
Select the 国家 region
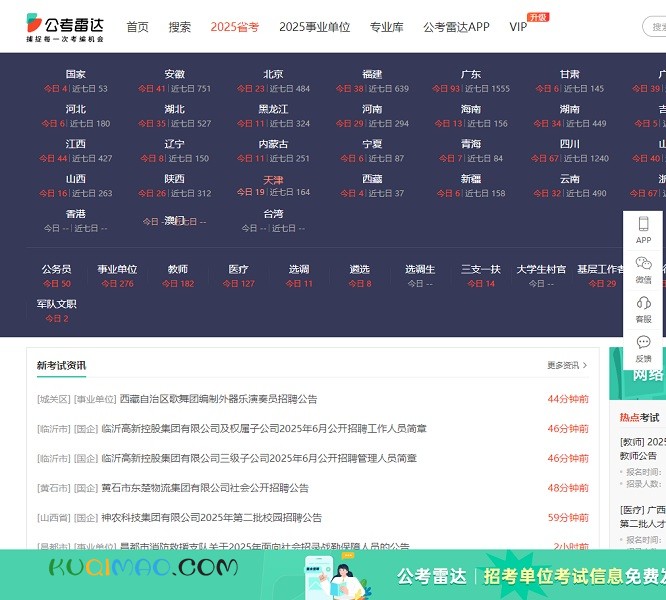point(76,74)
